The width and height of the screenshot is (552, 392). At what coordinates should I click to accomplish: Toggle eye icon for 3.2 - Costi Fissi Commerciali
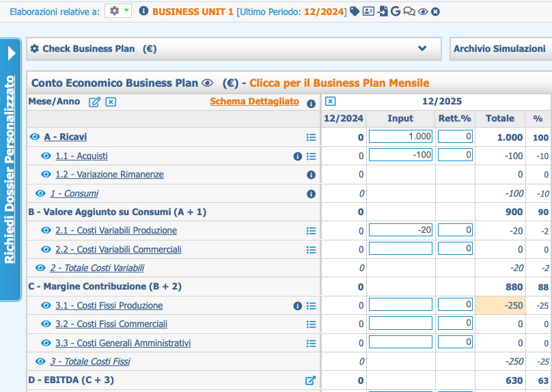(x=46, y=324)
